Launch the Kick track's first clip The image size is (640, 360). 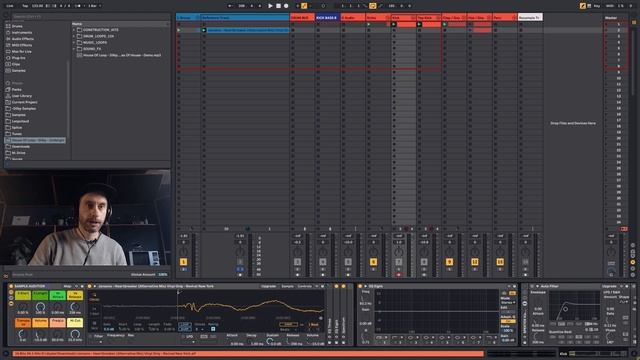coord(394,24)
